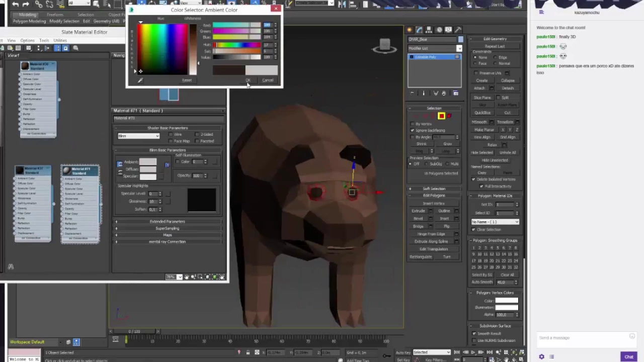Open Options menu in Slate Material Editor

[x=27, y=40]
